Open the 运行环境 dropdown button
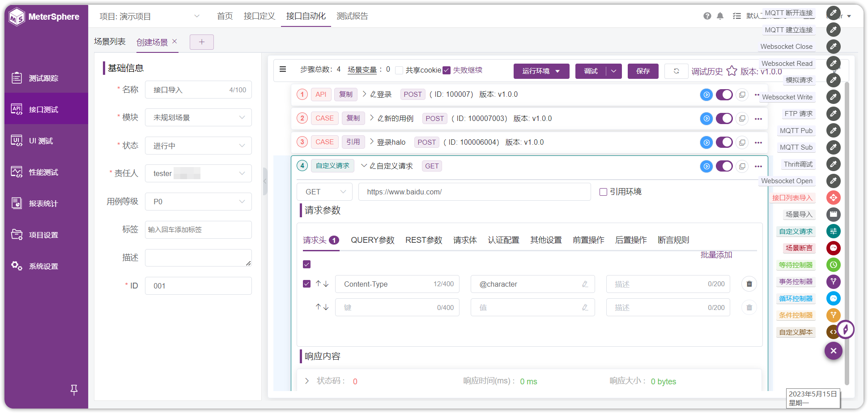The image size is (868, 413). click(x=541, y=71)
